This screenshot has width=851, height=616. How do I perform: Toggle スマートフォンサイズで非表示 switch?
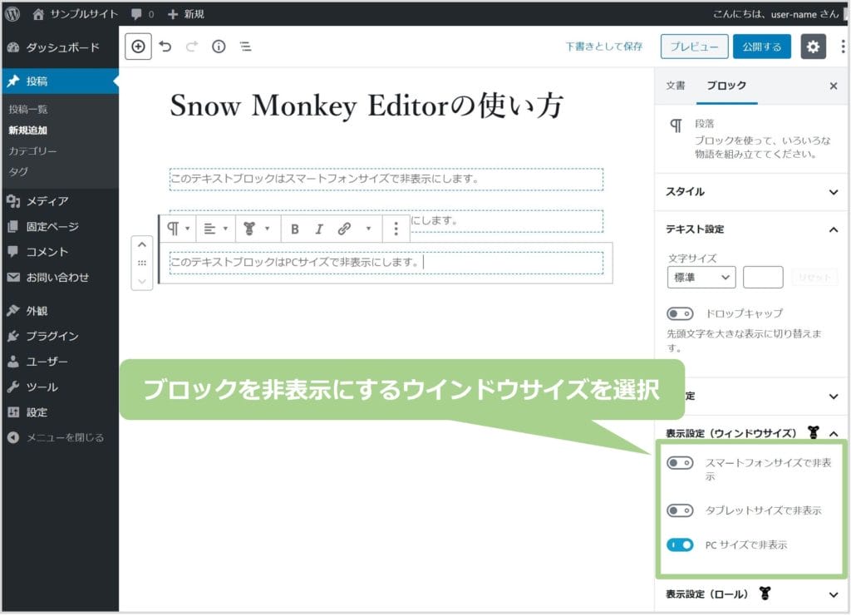680,463
